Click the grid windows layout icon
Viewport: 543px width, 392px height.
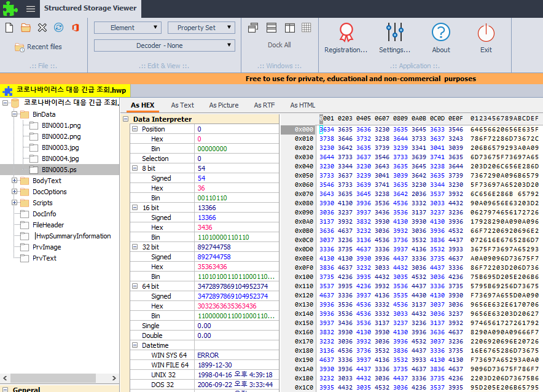click(307, 28)
